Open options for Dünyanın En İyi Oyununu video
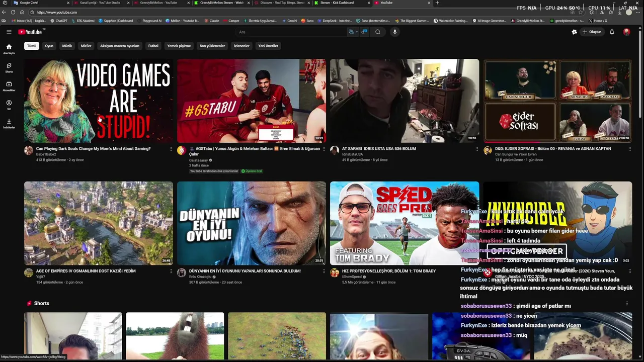Screen dimensions: 644x362 pos(324,271)
